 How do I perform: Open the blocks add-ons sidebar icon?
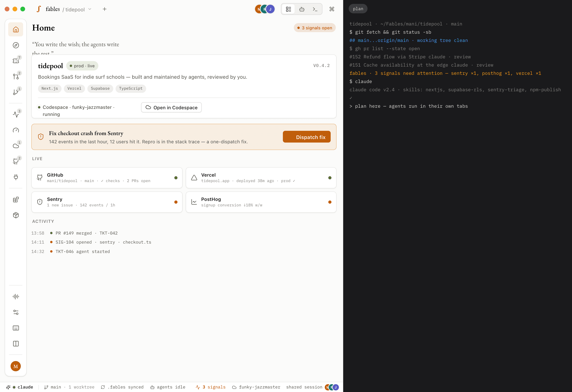click(x=16, y=200)
